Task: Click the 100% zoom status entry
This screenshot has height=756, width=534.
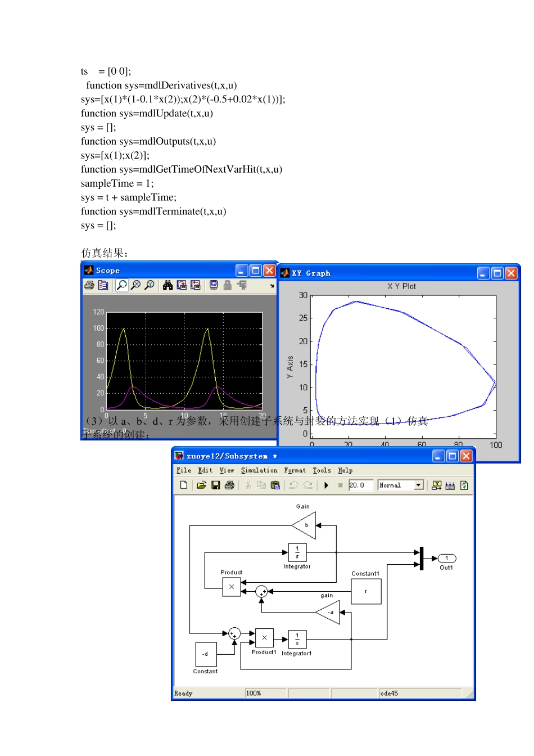Action: click(x=254, y=693)
